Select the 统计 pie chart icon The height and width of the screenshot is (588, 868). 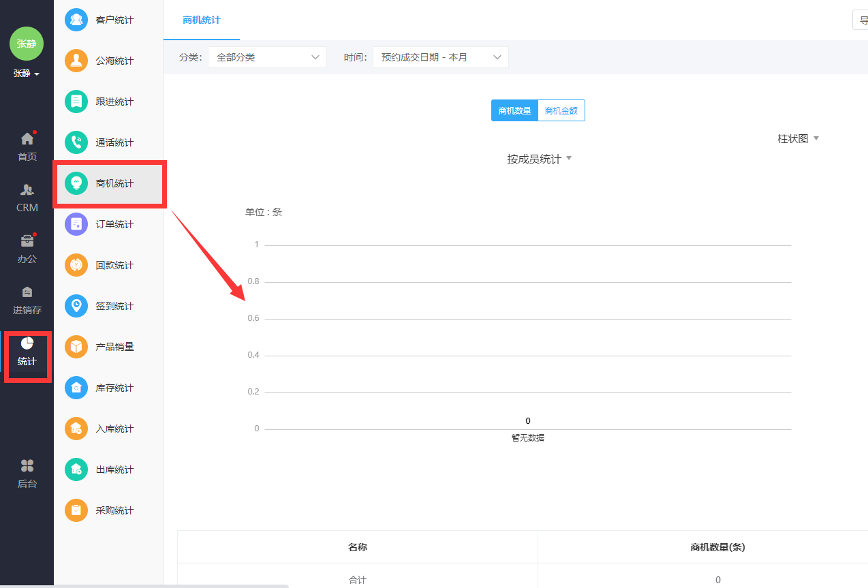27,343
